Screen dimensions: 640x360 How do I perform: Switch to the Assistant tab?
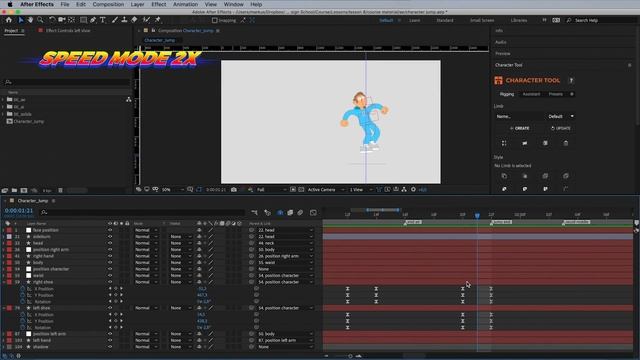531,94
